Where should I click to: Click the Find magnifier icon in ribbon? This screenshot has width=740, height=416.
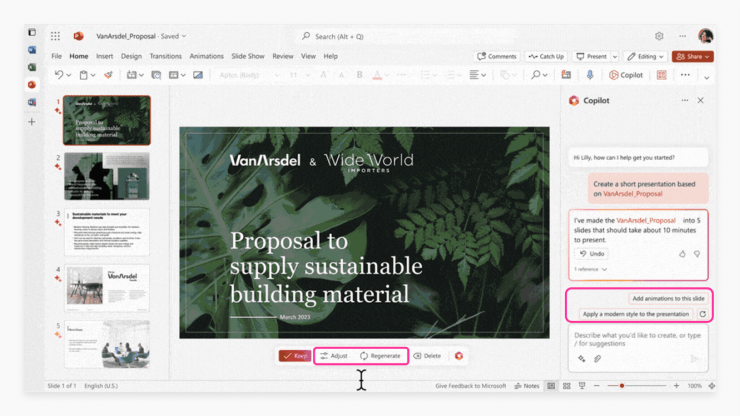click(535, 75)
